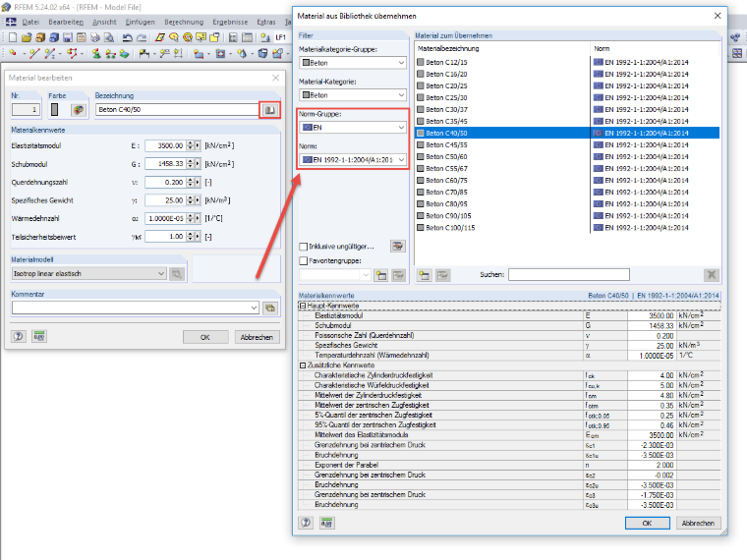The image size is (747, 560).
Task: Open the empty Favoritengruppe dropdown
Action: [x=334, y=275]
